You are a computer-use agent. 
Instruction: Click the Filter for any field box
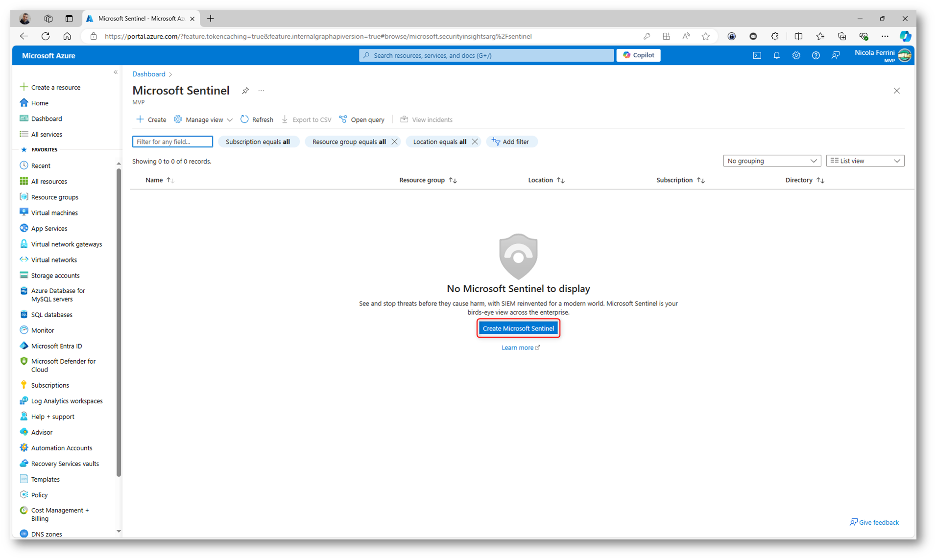[x=172, y=141]
